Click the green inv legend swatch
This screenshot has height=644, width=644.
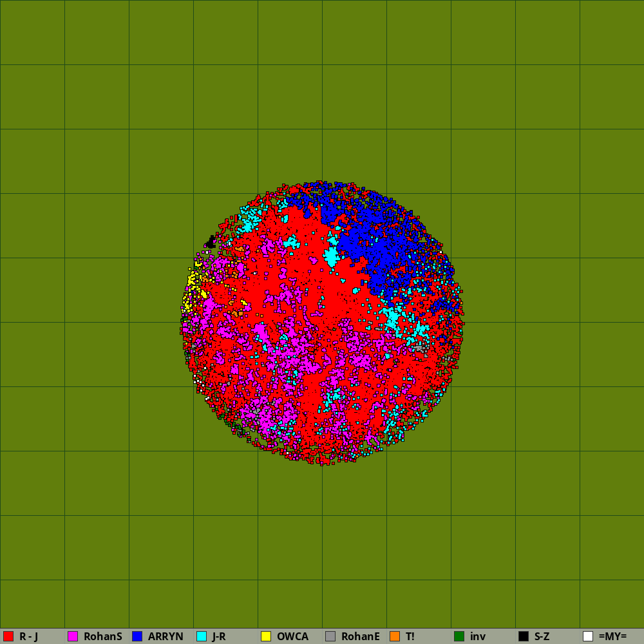click(x=459, y=636)
